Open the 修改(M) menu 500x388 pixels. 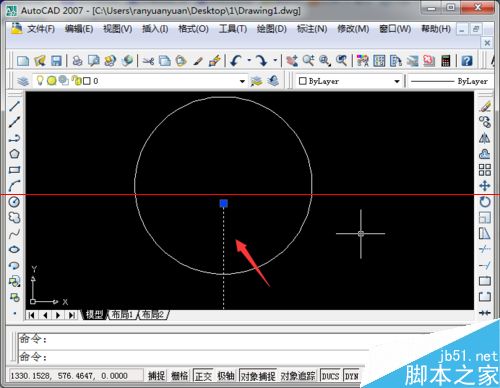click(x=353, y=29)
